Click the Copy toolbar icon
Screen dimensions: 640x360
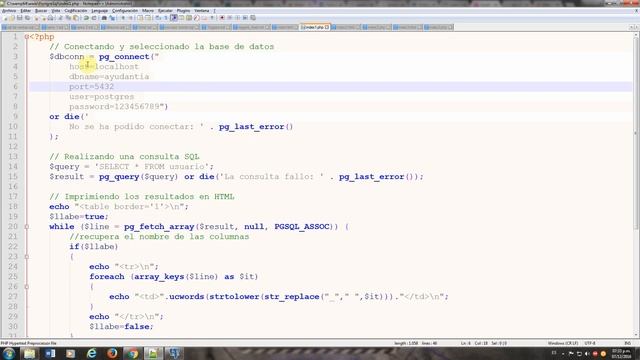click(x=68, y=18)
